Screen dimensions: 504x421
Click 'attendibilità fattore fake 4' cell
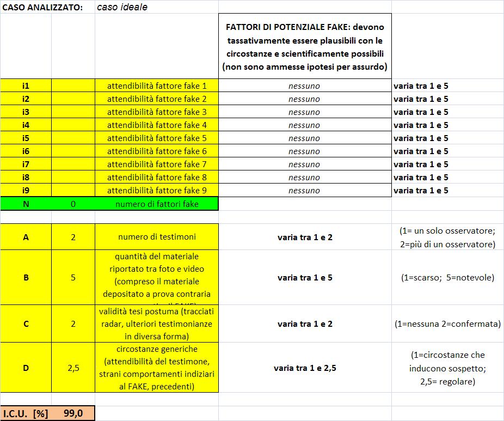(157, 125)
